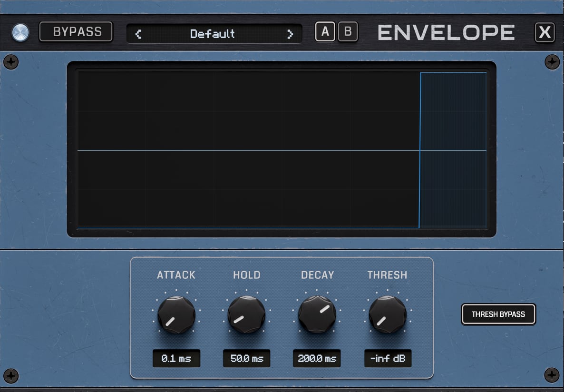Toggle the BYPASS button

(76, 32)
